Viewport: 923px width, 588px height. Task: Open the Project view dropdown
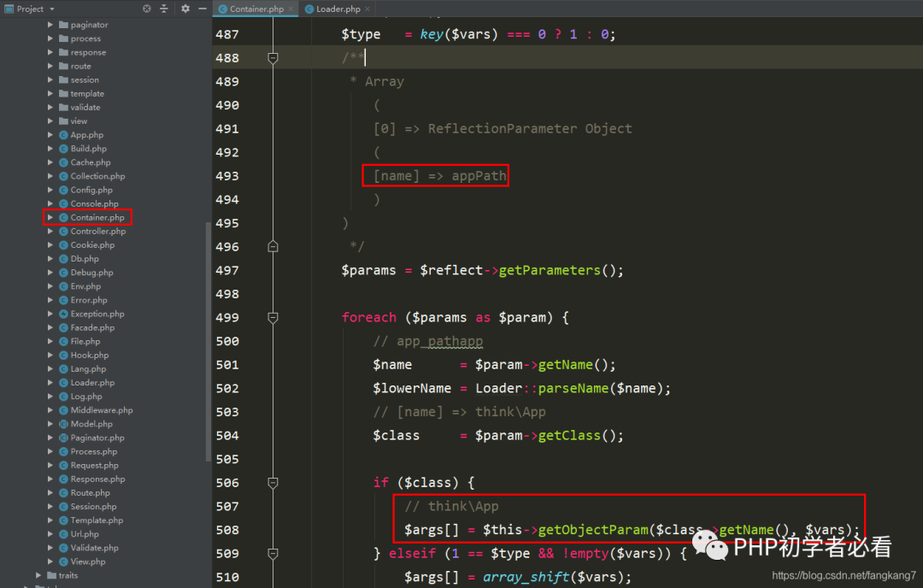pos(52,9)
